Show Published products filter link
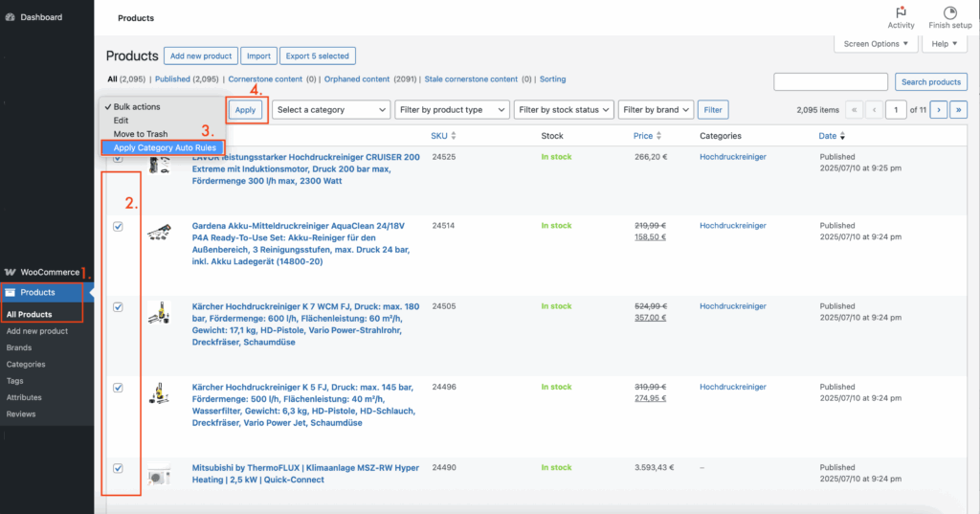The width and height of the screenshot is (980, 514). [x=172, y=79]
